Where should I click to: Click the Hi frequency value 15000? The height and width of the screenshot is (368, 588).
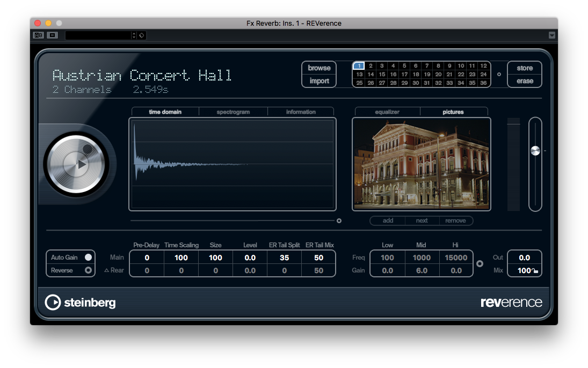[x=456, y=258]
